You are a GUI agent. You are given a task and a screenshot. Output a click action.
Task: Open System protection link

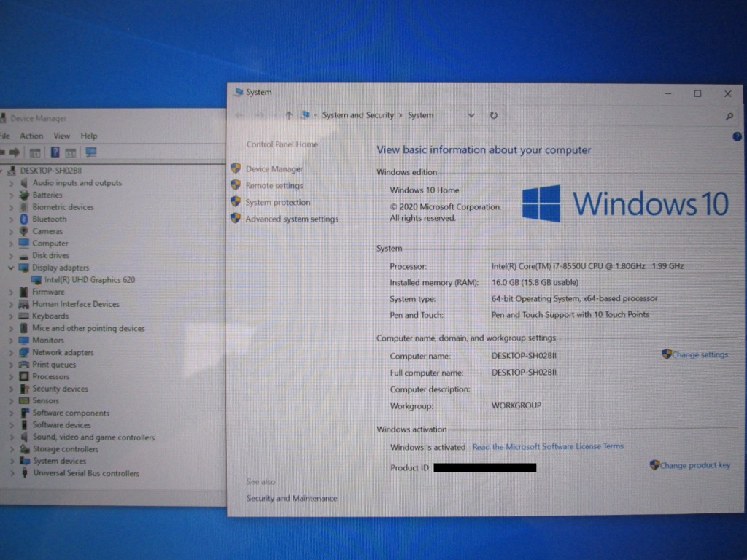(278, 203)
